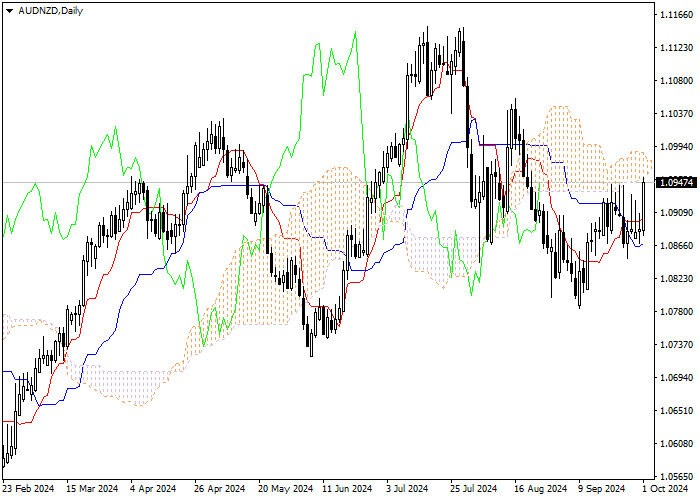Screen dimensions: 700x500
Task: Open the AUDNZD,Daily chart dropdown arrow
Action: pyautogui.click(x=9, y=11)
